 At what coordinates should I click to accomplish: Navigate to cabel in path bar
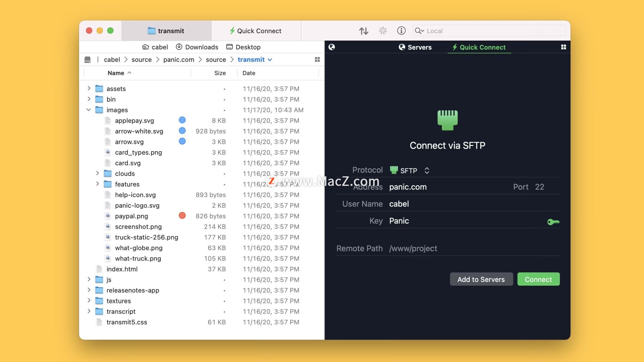112,60
